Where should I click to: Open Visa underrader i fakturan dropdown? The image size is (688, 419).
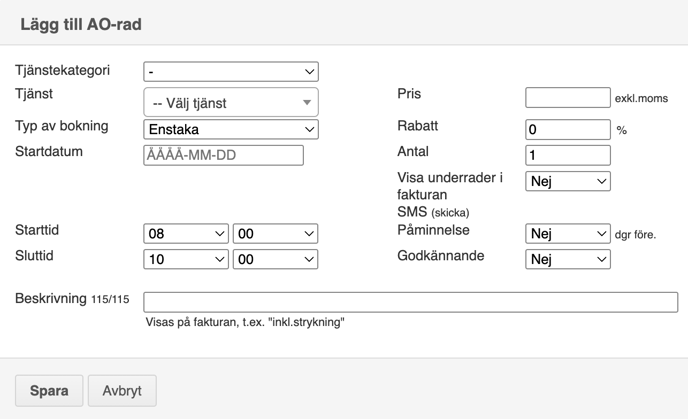point(568,181)
